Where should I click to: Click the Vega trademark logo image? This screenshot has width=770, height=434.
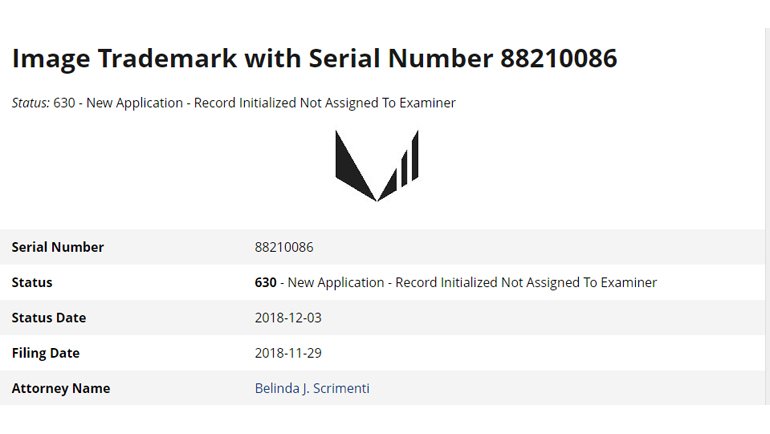coord(377,165)
